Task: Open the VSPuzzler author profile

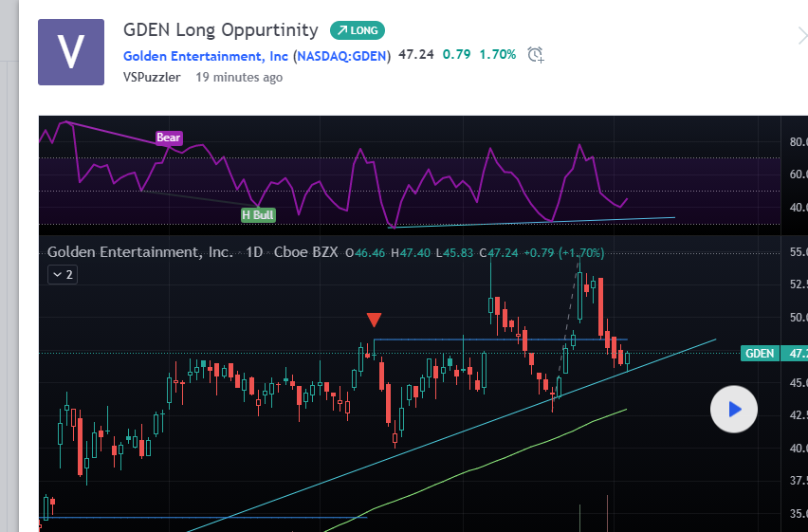Action: (154, 78)
